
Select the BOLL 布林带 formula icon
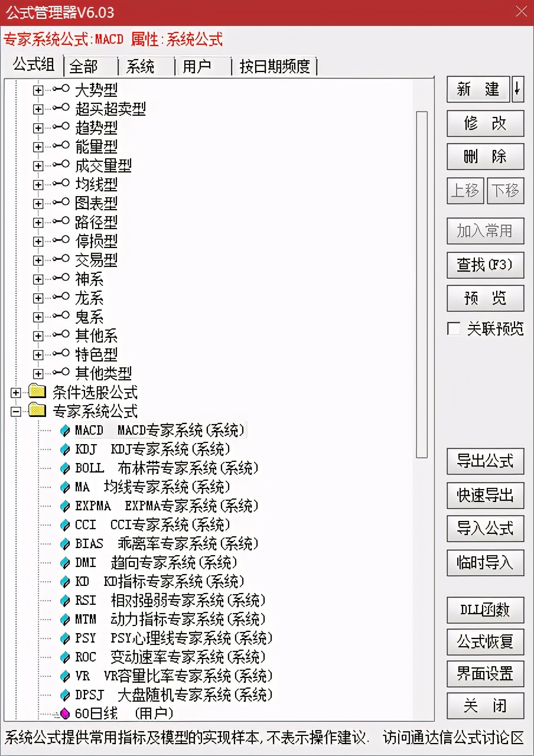coord(66,468)
